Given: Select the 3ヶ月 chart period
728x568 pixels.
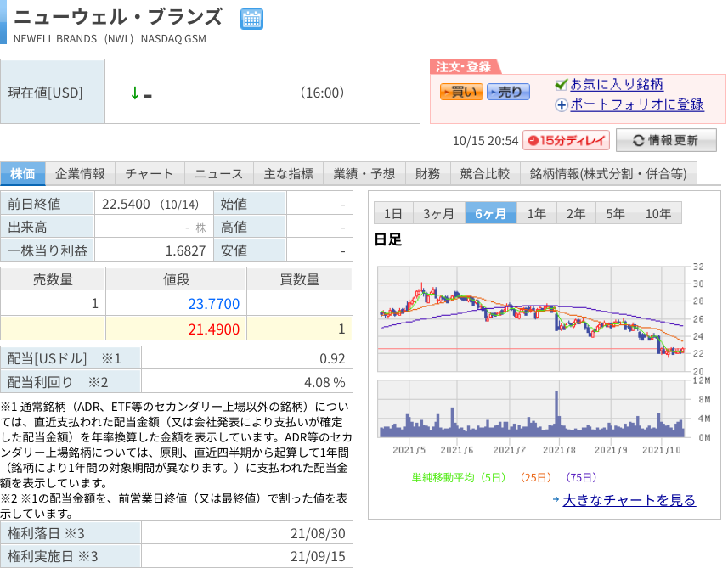Looking at the screenshot, I should (438, 213).
